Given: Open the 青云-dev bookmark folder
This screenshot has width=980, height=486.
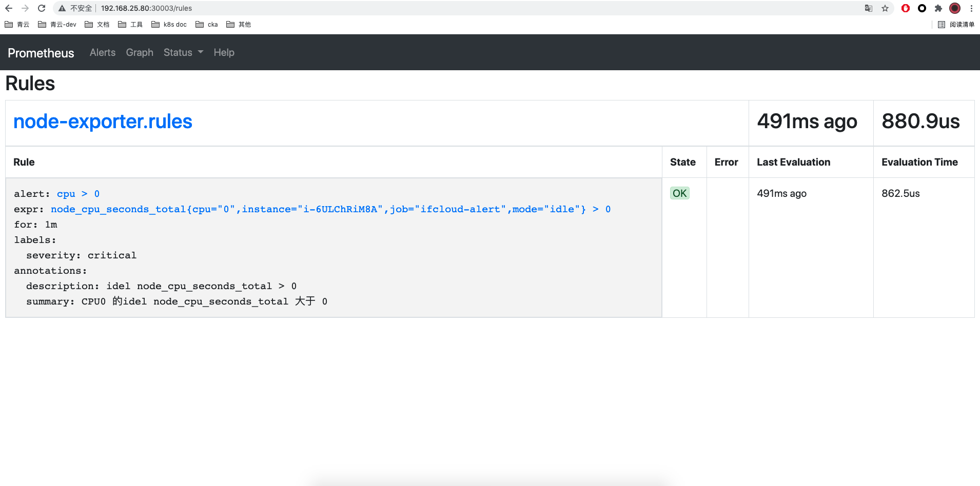Looking at the screenshot, I should [57, 25].
